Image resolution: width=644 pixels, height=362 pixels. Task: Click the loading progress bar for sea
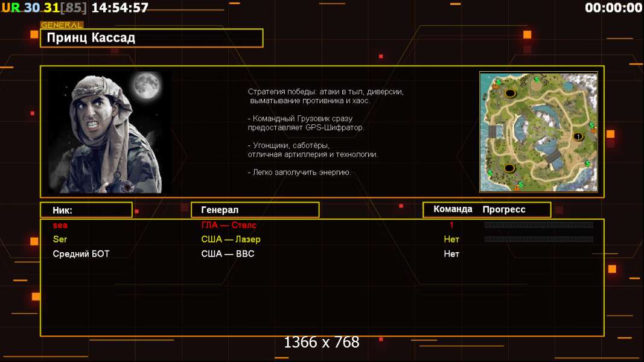[539, 225]
